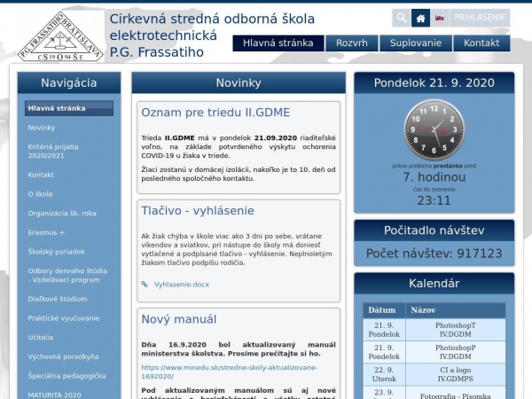This screenshot has width=532, height=399.
Task: Download the Vyhlasenie.docx attachment
Action: click(x=182, y=285)
